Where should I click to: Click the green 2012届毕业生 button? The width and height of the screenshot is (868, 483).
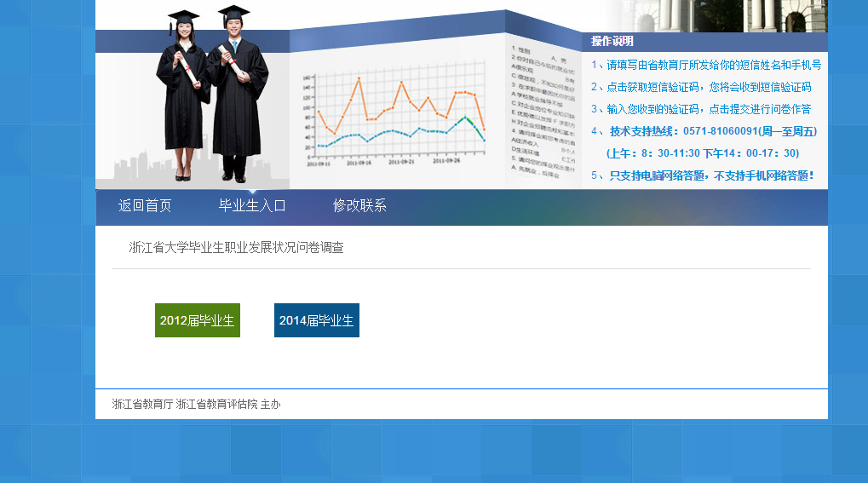coord(198,320)
